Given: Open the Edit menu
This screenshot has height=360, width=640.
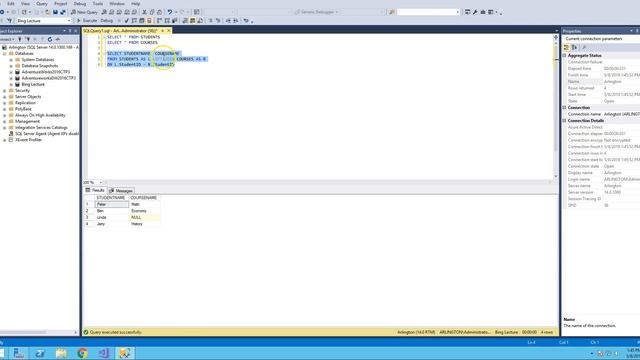Looking at the screenshot, I should tap(11, 4).
